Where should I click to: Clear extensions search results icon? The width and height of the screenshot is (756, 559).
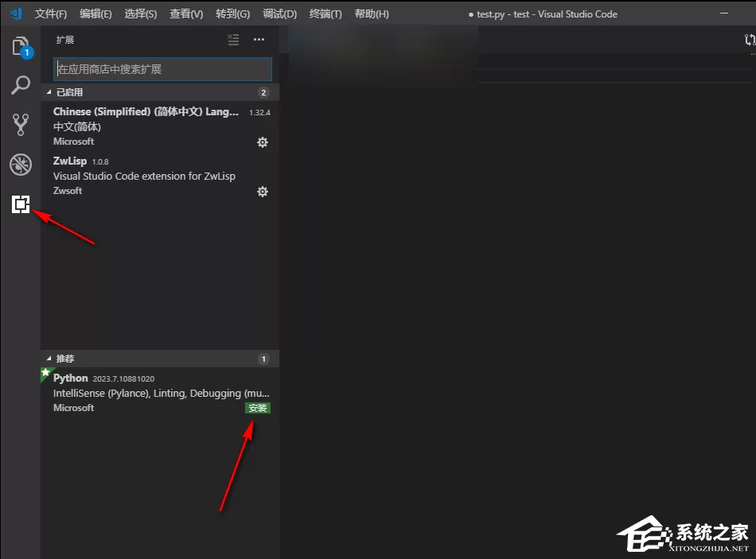tap(233, 40)
